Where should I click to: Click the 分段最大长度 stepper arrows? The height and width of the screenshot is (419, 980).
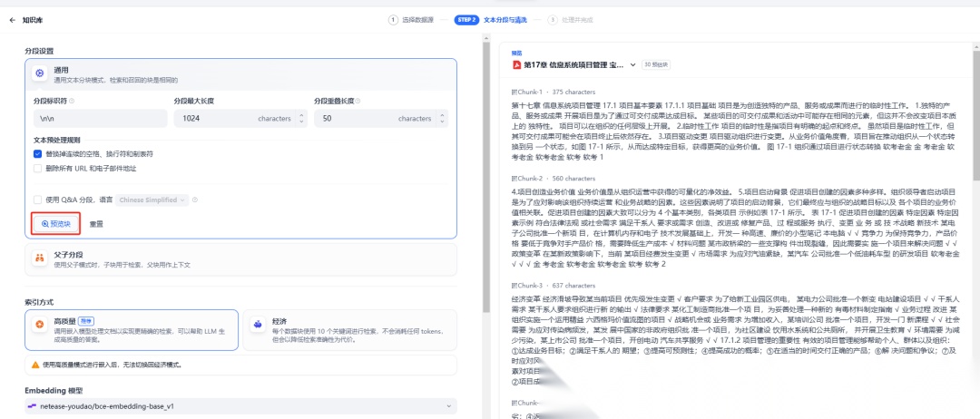302,119
